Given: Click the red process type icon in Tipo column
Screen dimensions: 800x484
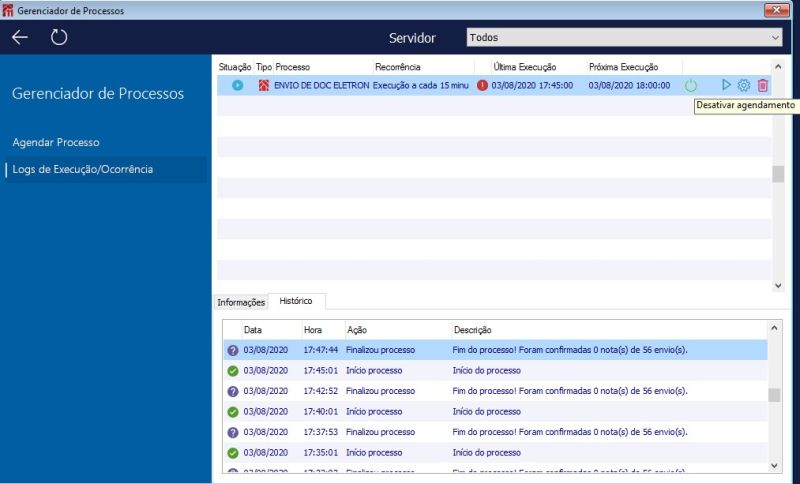Looking at the screenshot, I should click(x=263, y=85).
